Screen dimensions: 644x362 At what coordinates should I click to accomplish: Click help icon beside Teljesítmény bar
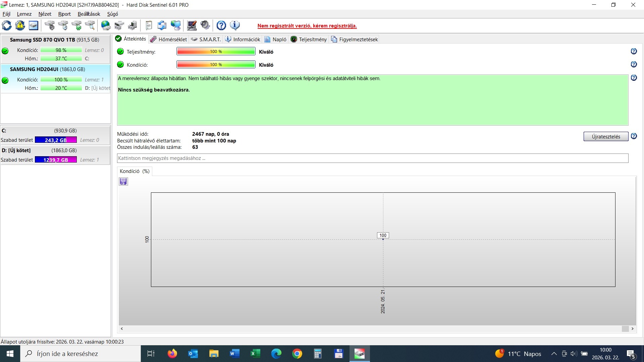(634, 51)
